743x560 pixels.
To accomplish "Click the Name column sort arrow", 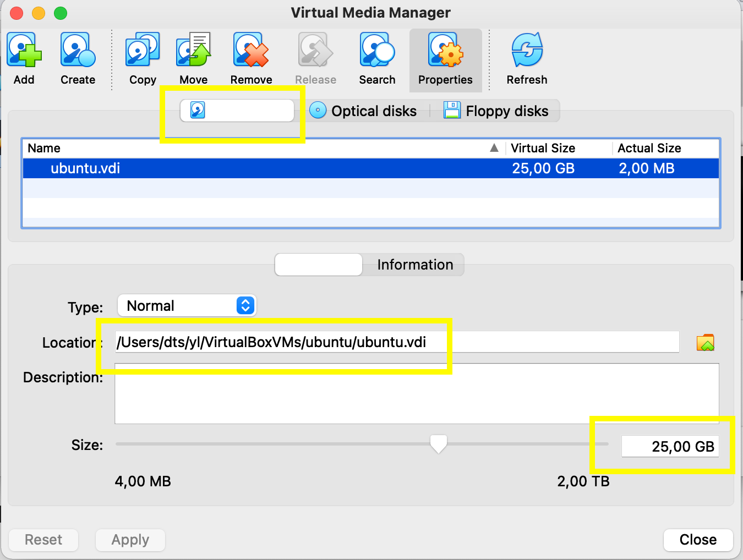I will 494,147.
